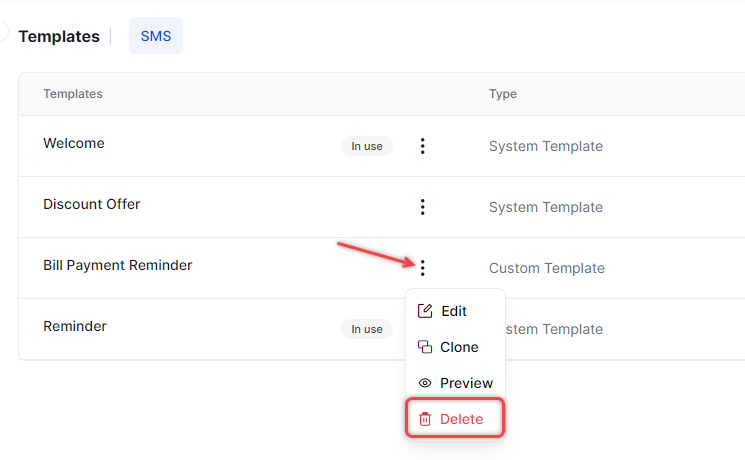Click the In use badge on Welcome row
The image size is (745, 460).
[x=366, y=146]
